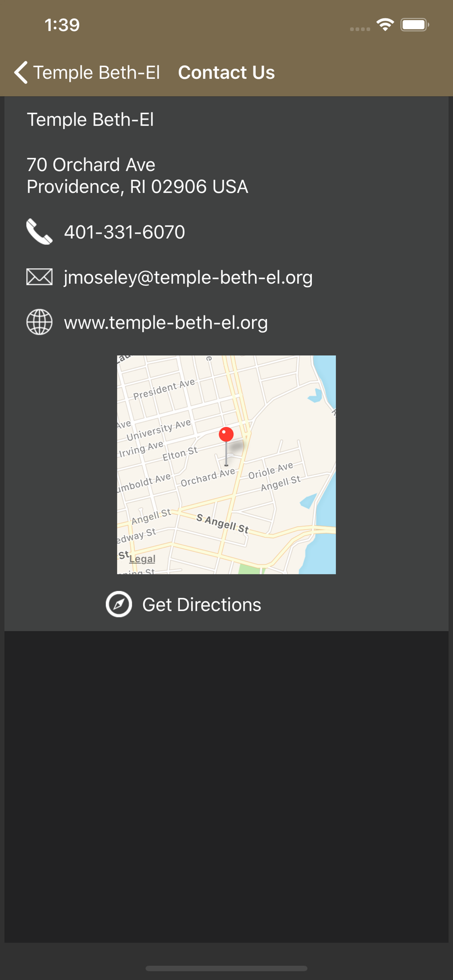The image size is (453, 980).
Task: Tap the Wi-Fi status icon
Action: click(x=385, y=24)
